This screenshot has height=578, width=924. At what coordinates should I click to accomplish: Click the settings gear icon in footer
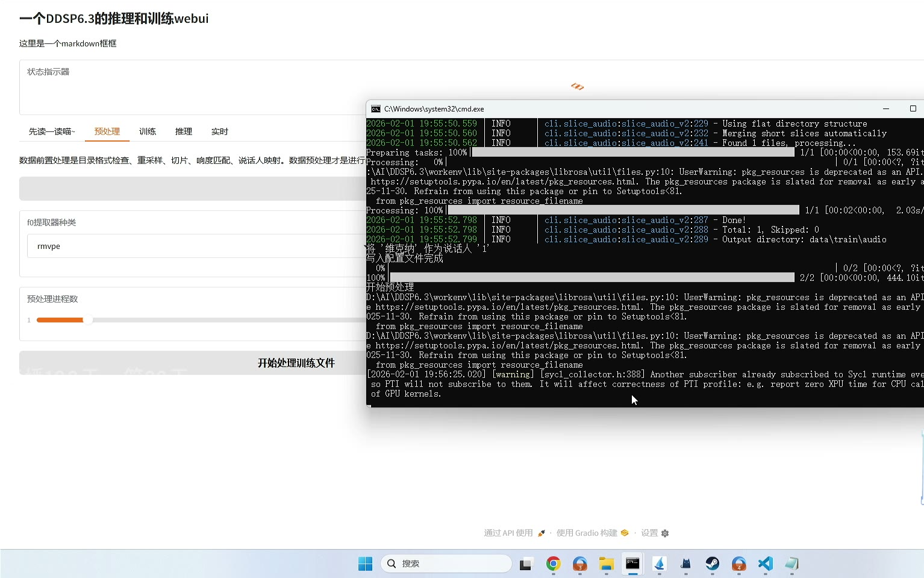(x=665, y=533)
